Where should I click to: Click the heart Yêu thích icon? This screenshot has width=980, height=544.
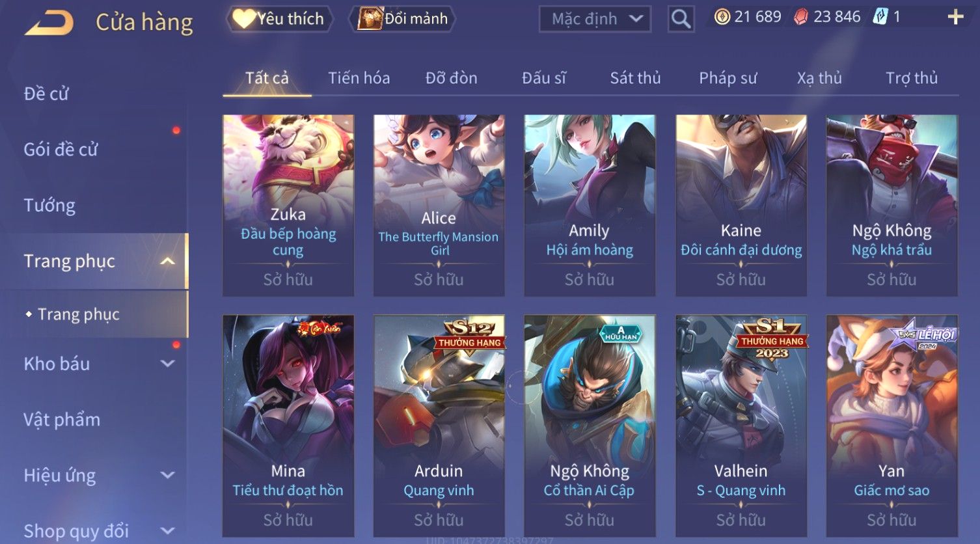[244, 19]
